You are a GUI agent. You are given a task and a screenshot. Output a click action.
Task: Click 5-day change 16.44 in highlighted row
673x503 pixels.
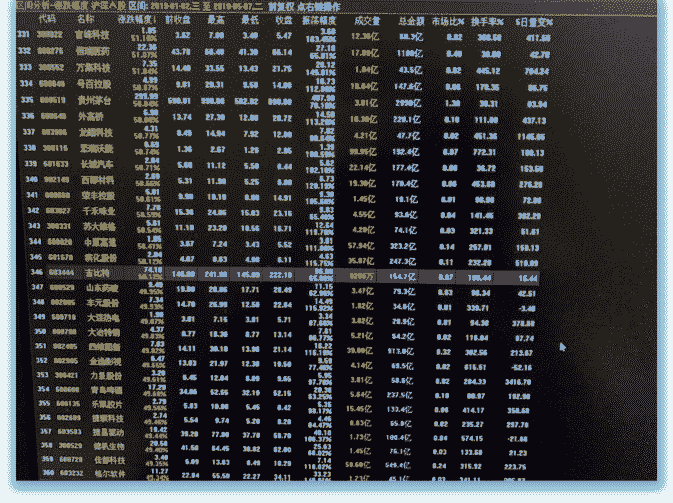click(528, 279)
